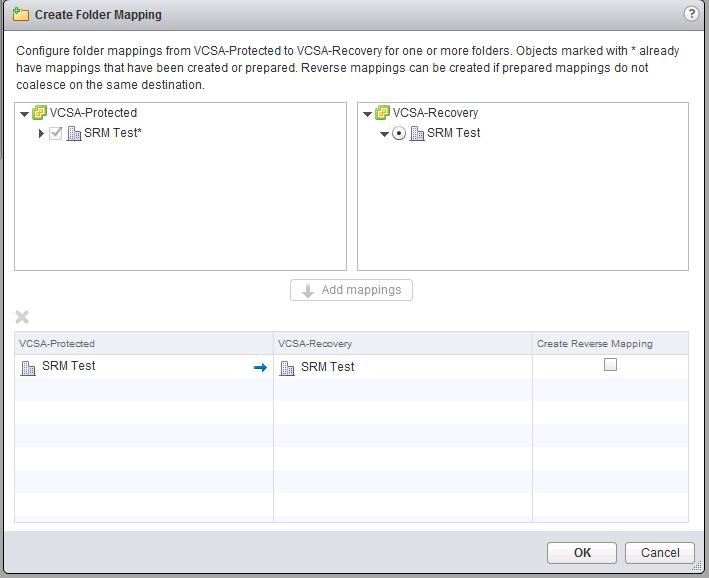Collapse the VCSA-Recovery tree node
709x578 pixels.
point(368,114)
